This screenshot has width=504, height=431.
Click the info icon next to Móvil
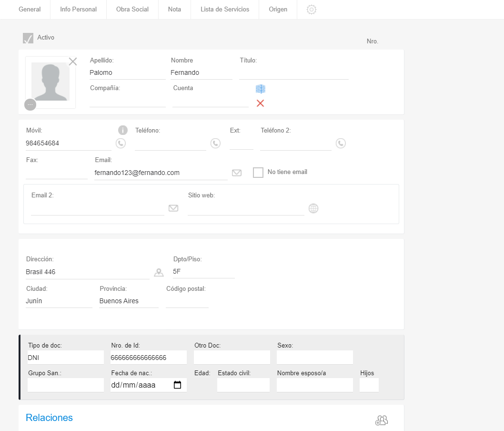pos(122,130)
